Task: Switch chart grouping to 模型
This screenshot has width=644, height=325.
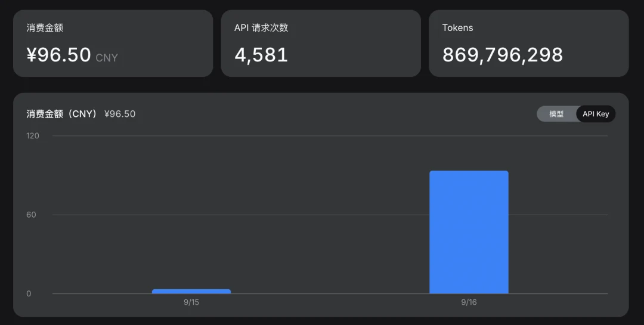Action: (x=556, y=114)
